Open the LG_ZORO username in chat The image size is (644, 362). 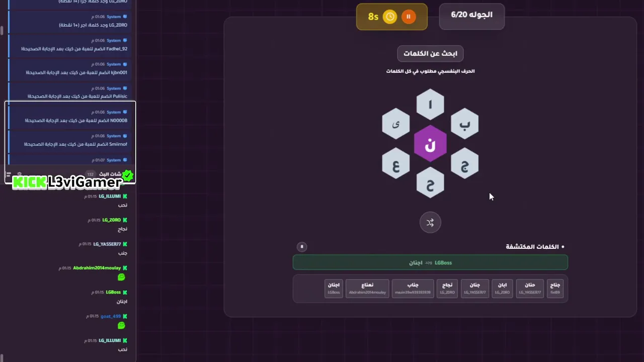[x=112, y=220]
